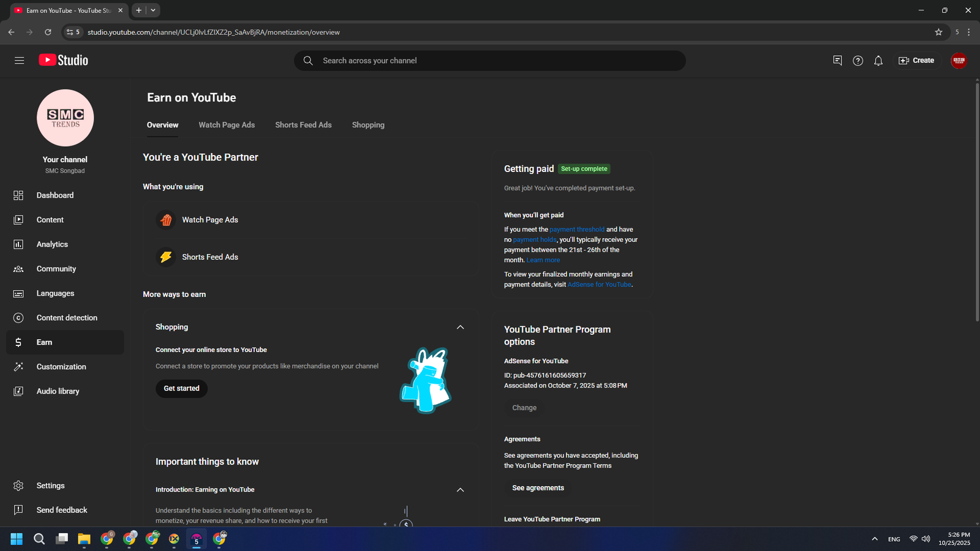980x551 pixels.
Task: Open Windows taskbar search
Action: point(39,539)
